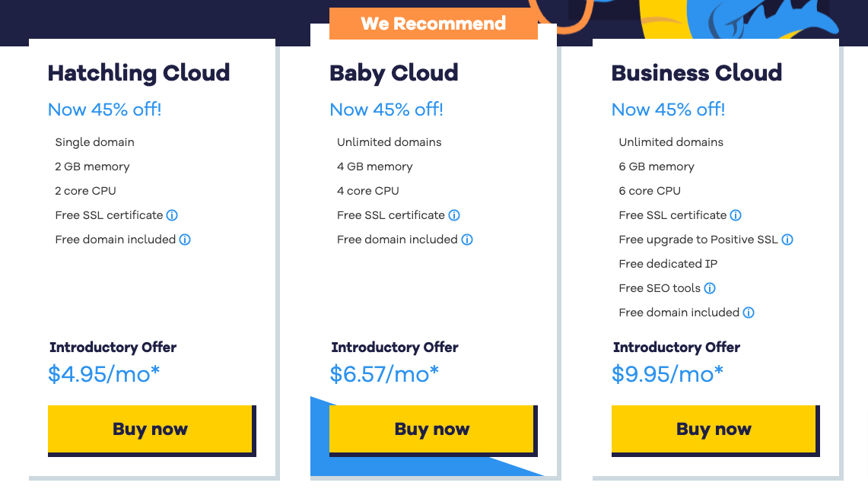This screenshot has height=492, width=868.
Task: Select the Baby Cloud plan title
Action: point(393,73)
